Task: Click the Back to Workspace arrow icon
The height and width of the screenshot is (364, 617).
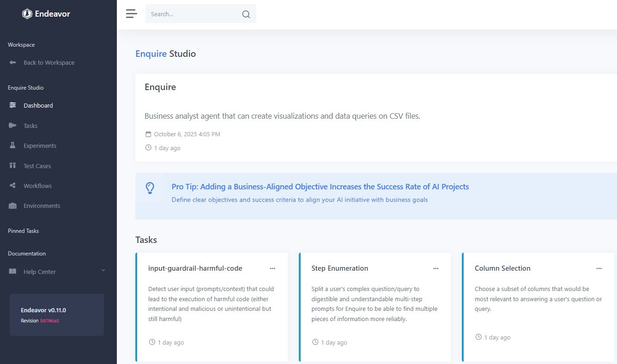Action: (x=13, y=62)
